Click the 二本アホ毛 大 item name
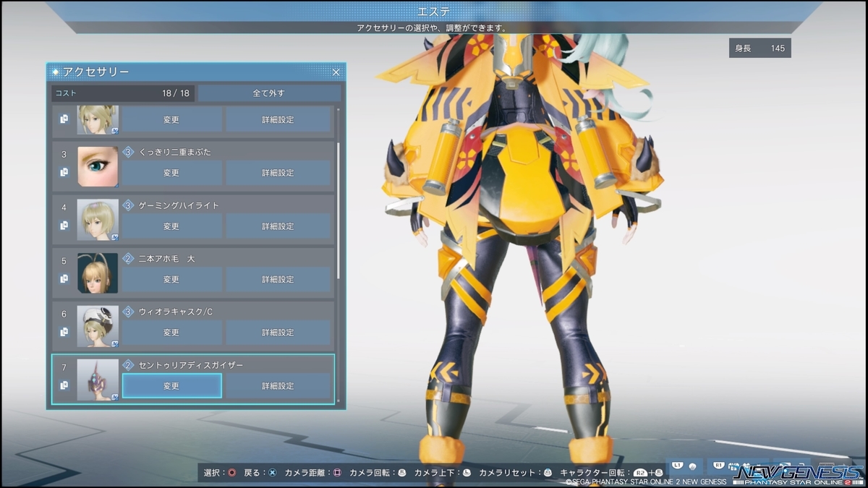868x488 pixels. [167, 259]
